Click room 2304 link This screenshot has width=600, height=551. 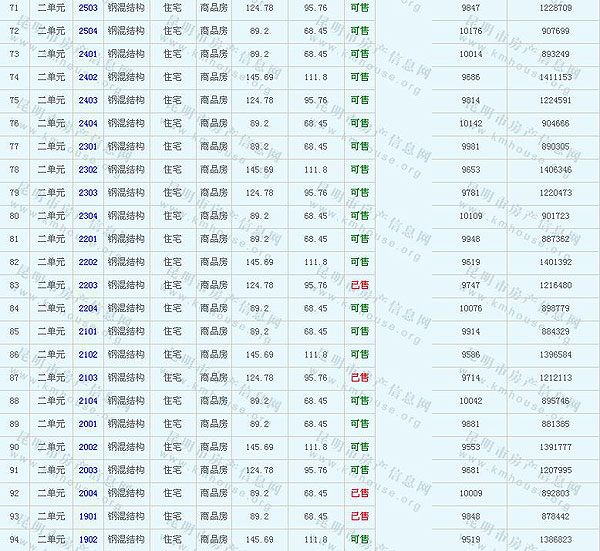88,216
